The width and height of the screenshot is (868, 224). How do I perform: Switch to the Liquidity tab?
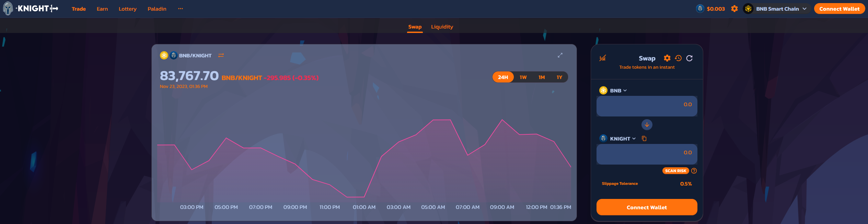442,27
